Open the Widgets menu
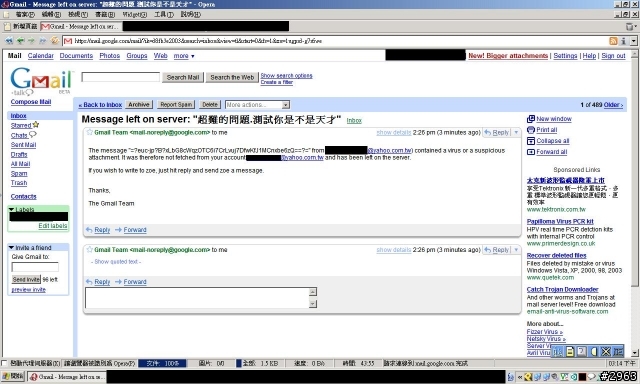Screen dimensions: 640x384 (x=135, y=14)
